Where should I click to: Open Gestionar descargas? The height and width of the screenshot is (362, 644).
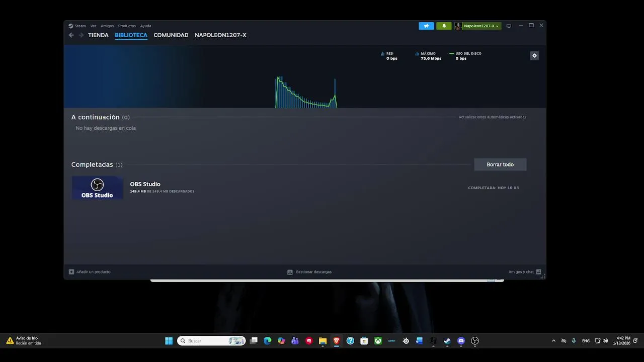(313, 272)
